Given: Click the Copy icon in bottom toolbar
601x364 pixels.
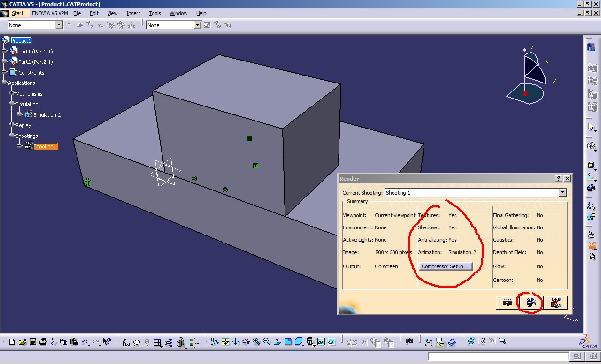Looking at the screenshot, I should tap(63, 342).
